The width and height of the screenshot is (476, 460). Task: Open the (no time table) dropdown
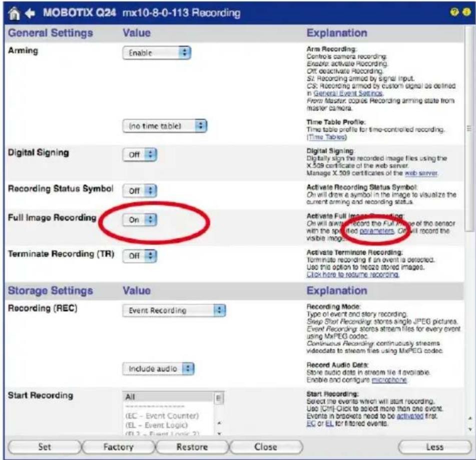click(x=165, y=126)
